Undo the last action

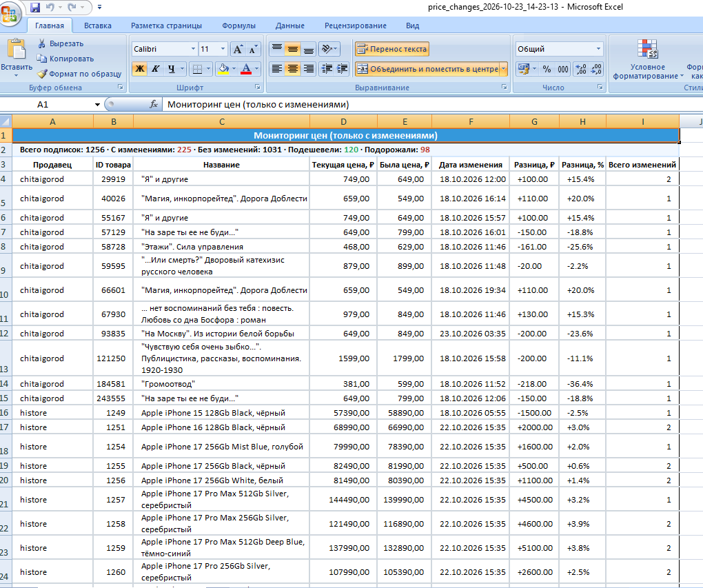(x=50, y=7)
